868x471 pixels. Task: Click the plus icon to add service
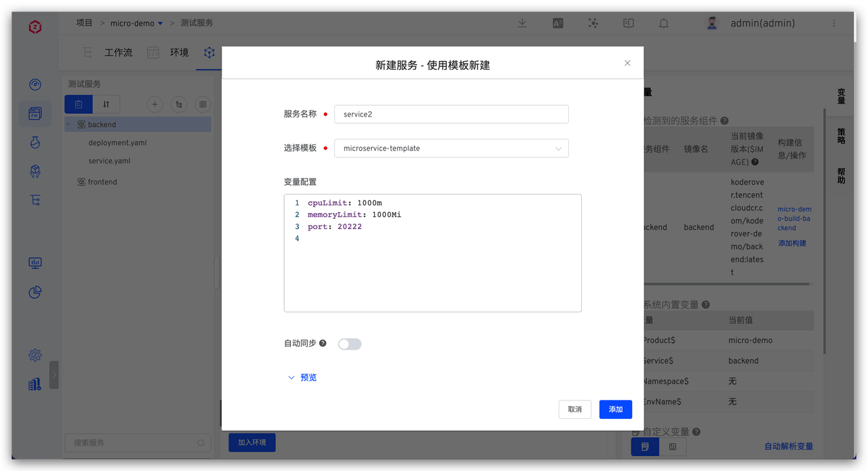tap(155, 104)
